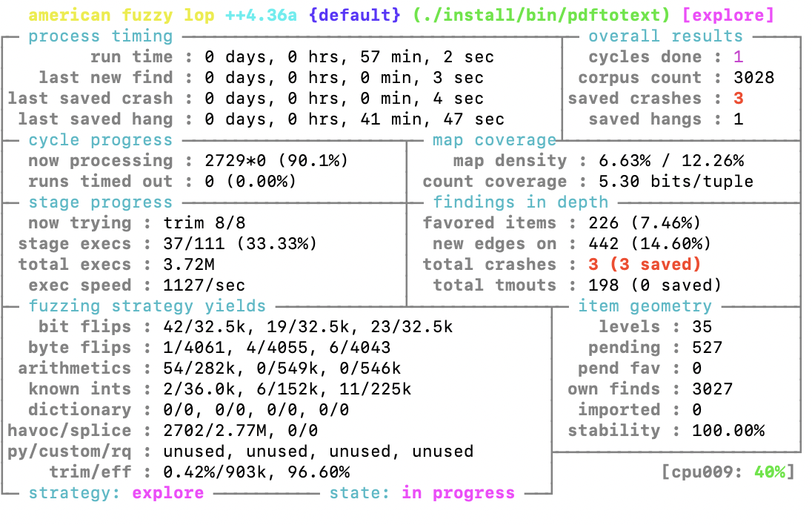Select favored items value "226 (7.46%)"
This screenshot has height=525, width=812.
point(645,223)
